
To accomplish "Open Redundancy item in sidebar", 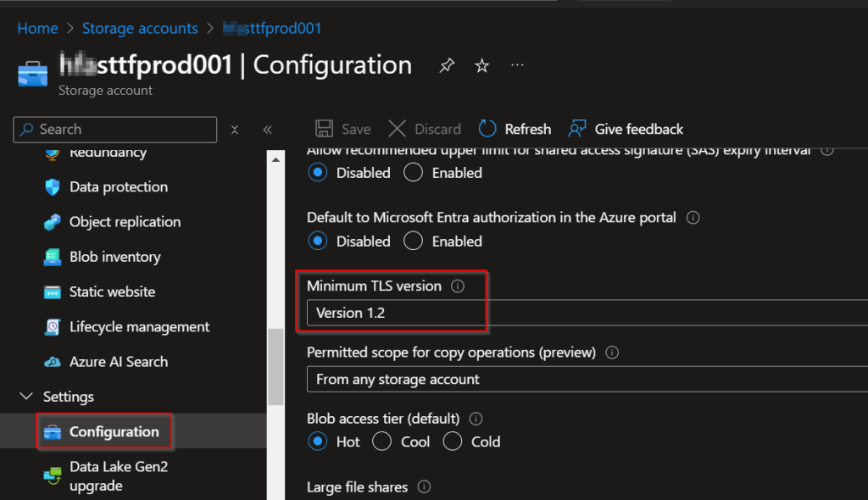I will coord(108,153).
